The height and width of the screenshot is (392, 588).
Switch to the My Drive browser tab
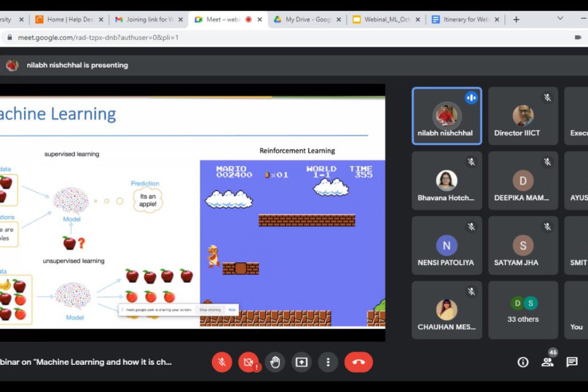[x=308, y=20]
